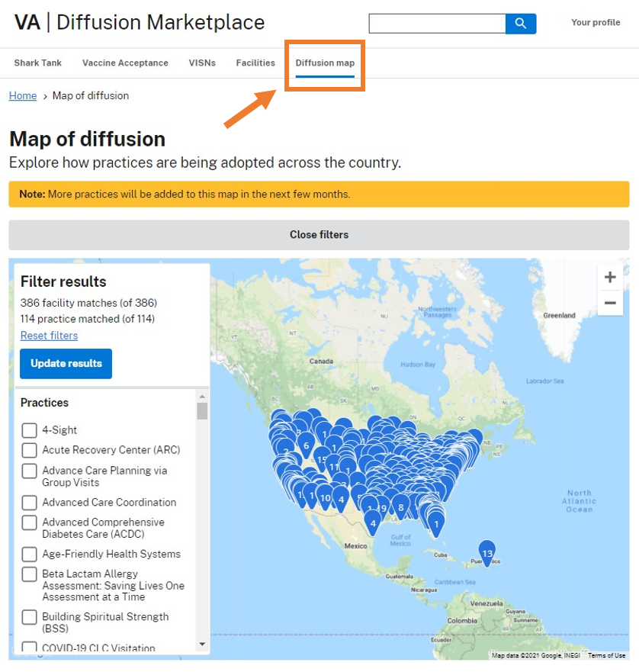Click the 'Venezuela' map label
Viewport: 639px width, 672px height.
486,603
